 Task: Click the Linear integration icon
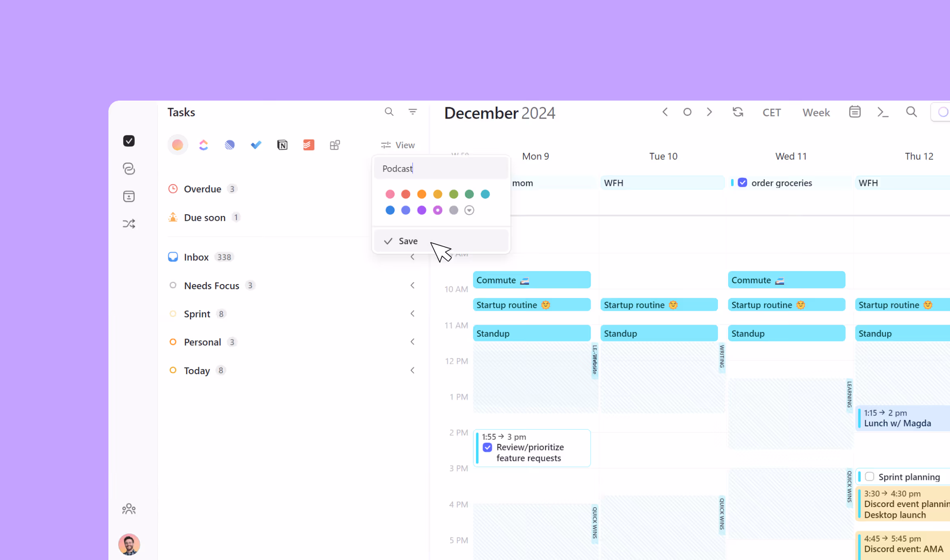(230, 145)
